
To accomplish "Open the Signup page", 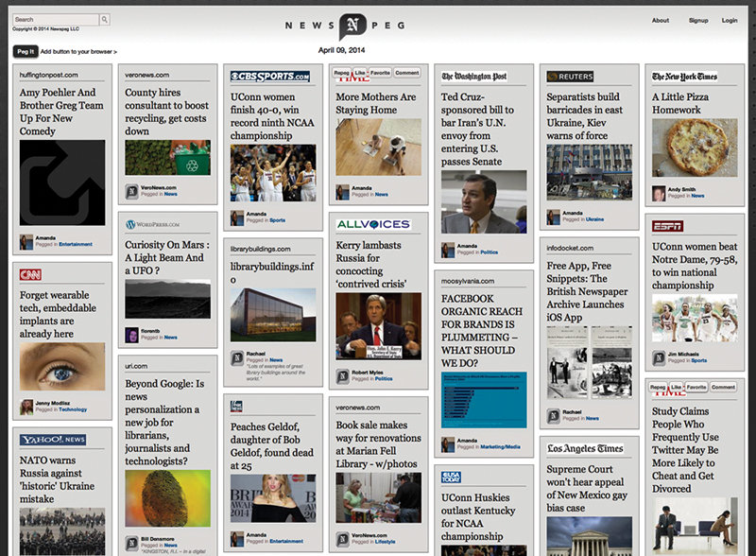I will (x=698, y=20).
